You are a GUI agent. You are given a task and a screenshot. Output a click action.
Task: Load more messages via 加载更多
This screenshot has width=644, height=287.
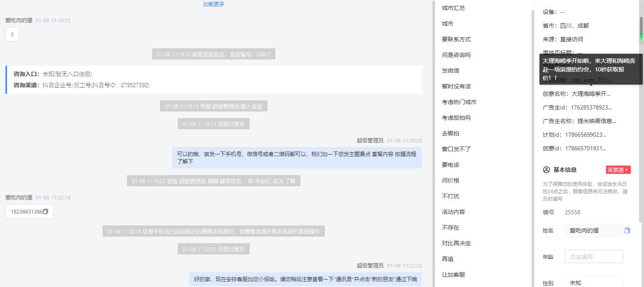tap(214, 4)
